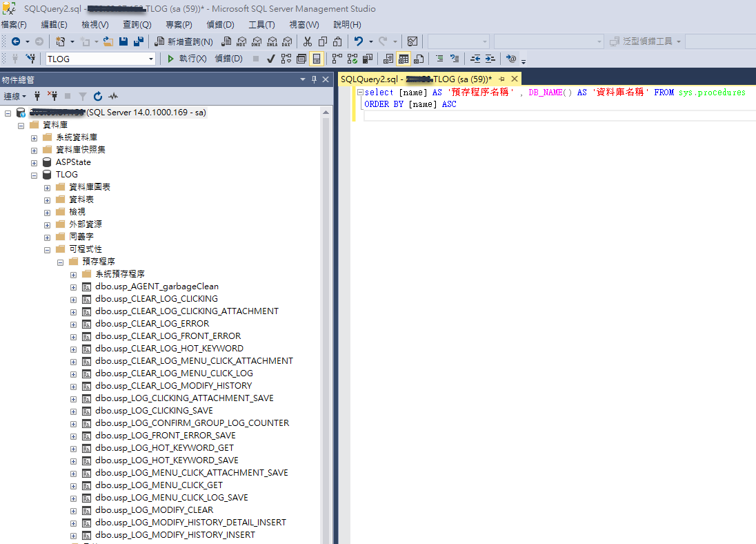
Task: Click the Uncomment Selected Lines icon
Action: 454,59
